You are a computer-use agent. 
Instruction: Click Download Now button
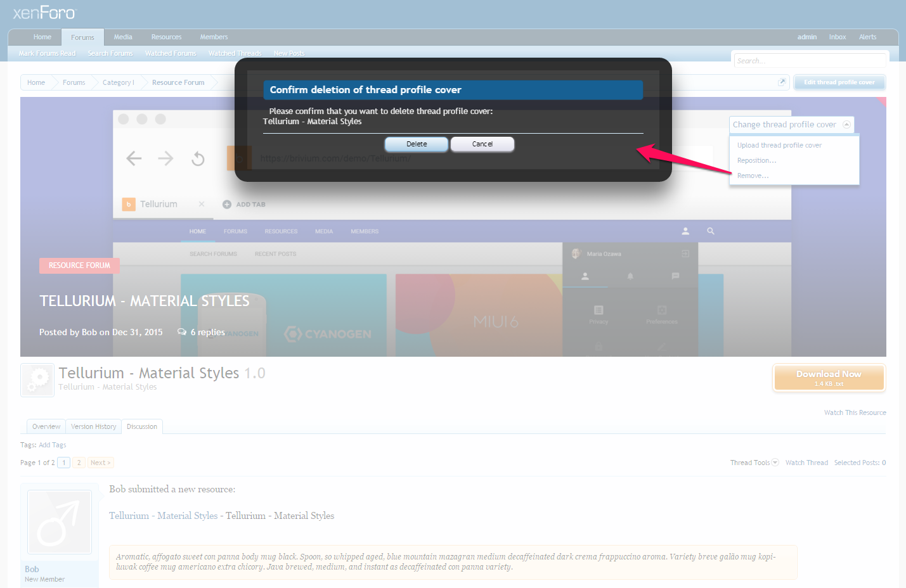pos(829,378)
